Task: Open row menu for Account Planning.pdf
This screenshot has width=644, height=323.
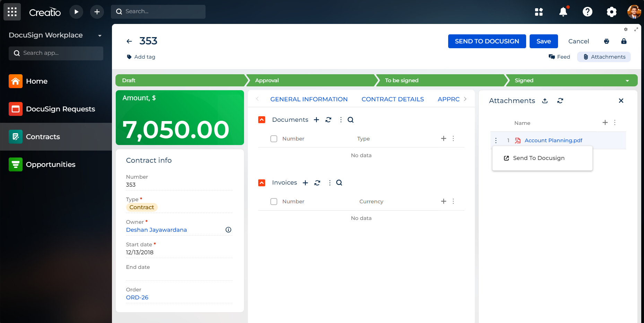Action: click(496, 141)
